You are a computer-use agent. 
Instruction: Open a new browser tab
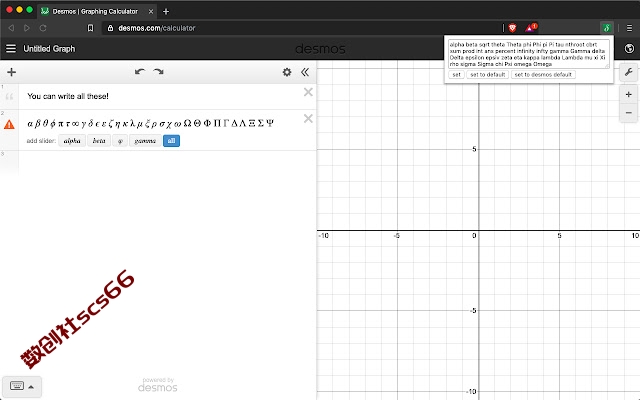pos(166,11)
